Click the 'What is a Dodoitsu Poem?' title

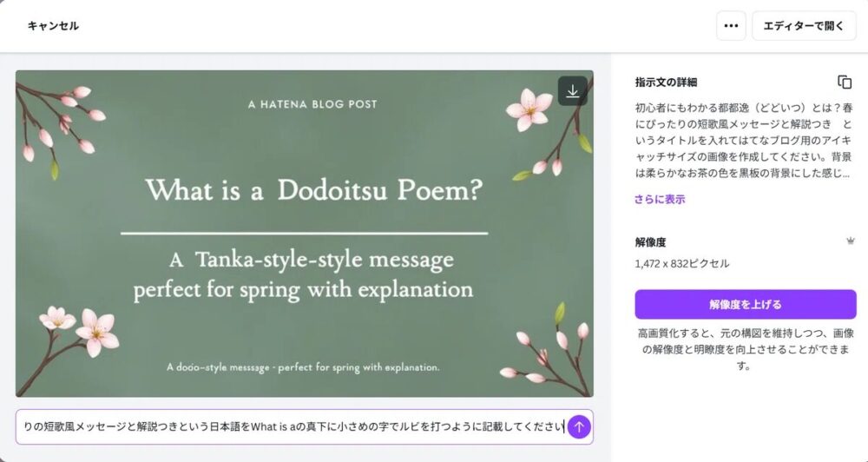tap(314, 190)
